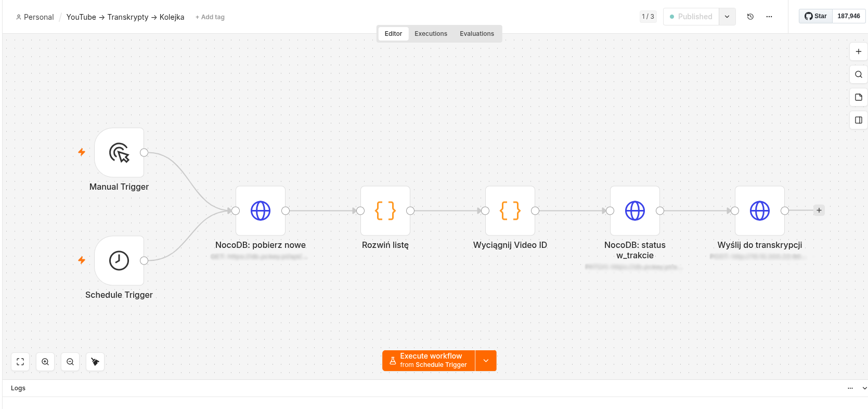The width and height of the screenshot is (868, 409).
Task: Zoom in on the canvas
Action: tap(45, 362)
